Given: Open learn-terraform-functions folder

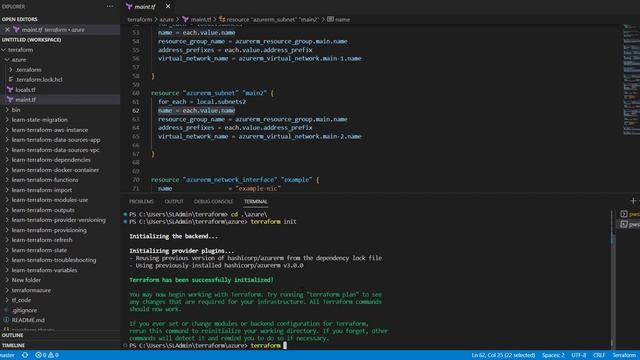Looking at the screenshot, I should (45, 180).
